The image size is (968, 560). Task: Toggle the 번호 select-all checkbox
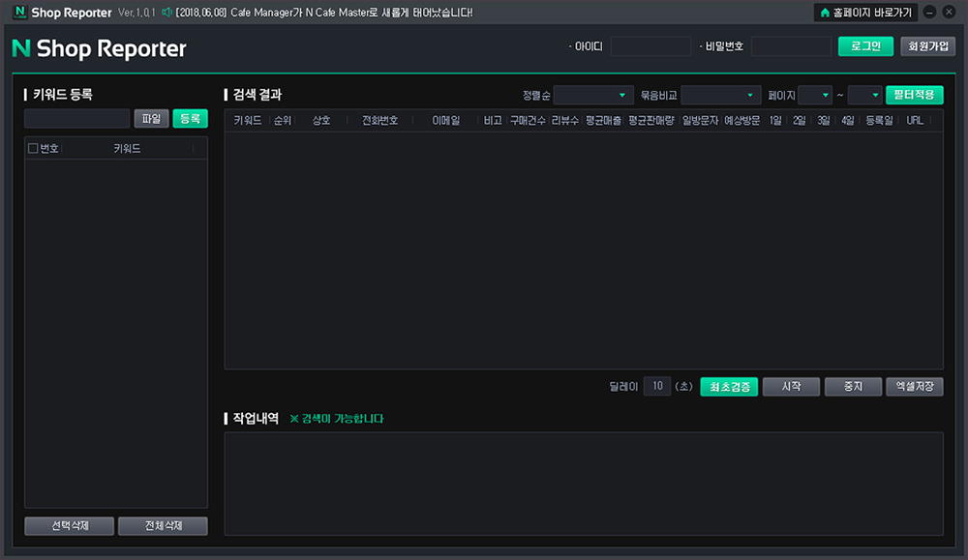[x=33, y=148]
